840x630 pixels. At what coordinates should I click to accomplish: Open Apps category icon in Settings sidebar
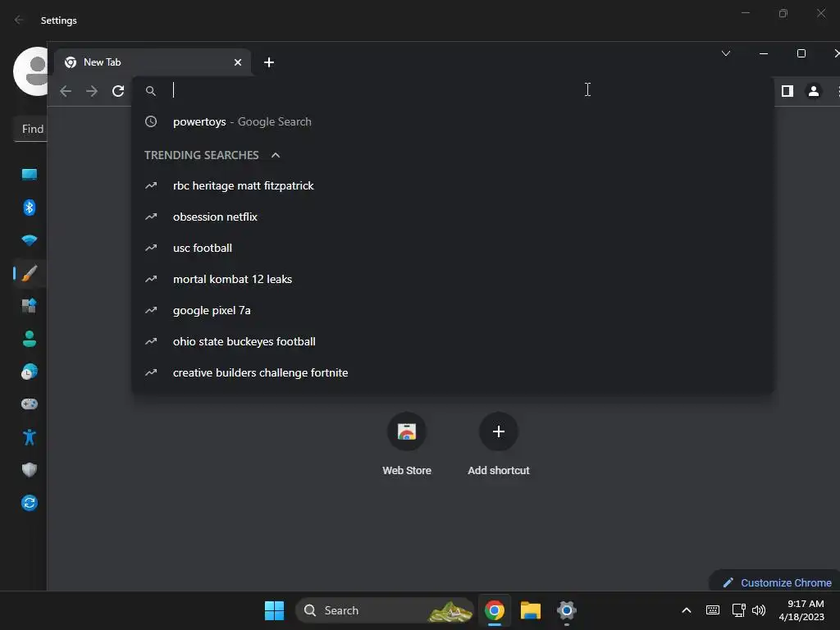point(30,306)
